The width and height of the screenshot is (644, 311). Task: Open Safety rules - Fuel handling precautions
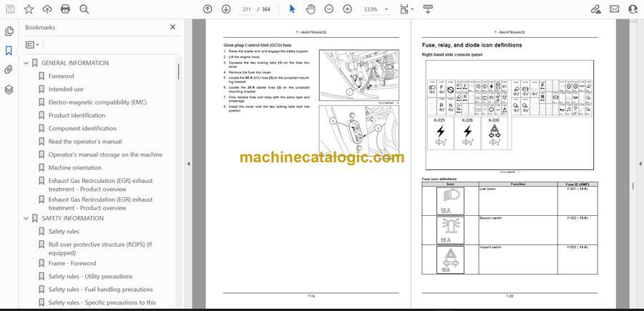101,290
